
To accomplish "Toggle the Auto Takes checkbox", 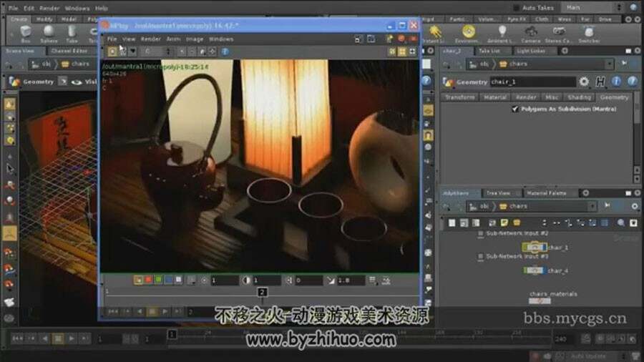I will click(516, 8).
